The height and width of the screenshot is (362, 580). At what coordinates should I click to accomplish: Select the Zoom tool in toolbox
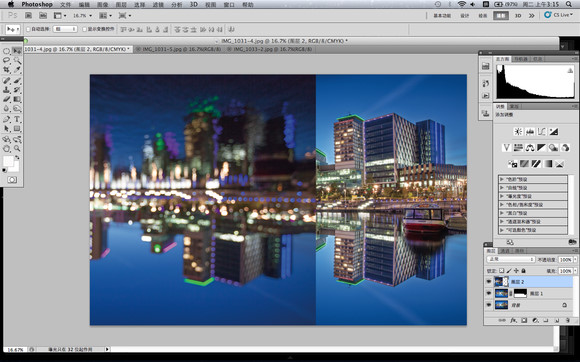point(17,149)
